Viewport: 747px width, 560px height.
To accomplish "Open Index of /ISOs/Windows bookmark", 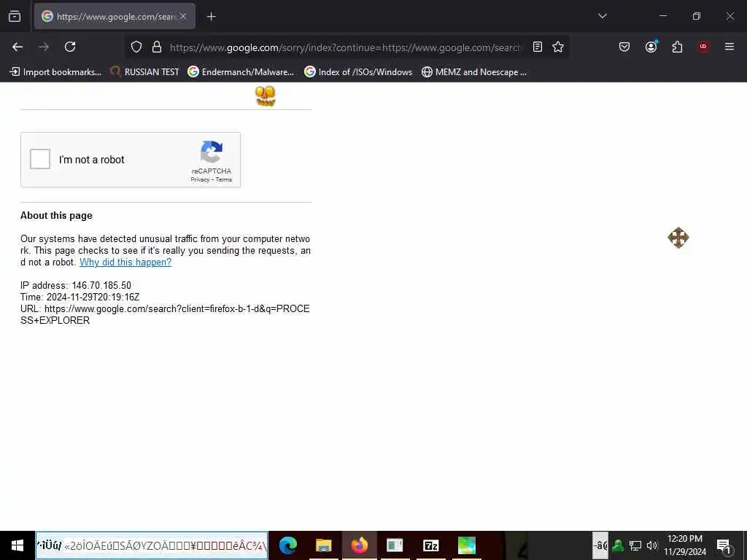I will click(x=358, y=72).
